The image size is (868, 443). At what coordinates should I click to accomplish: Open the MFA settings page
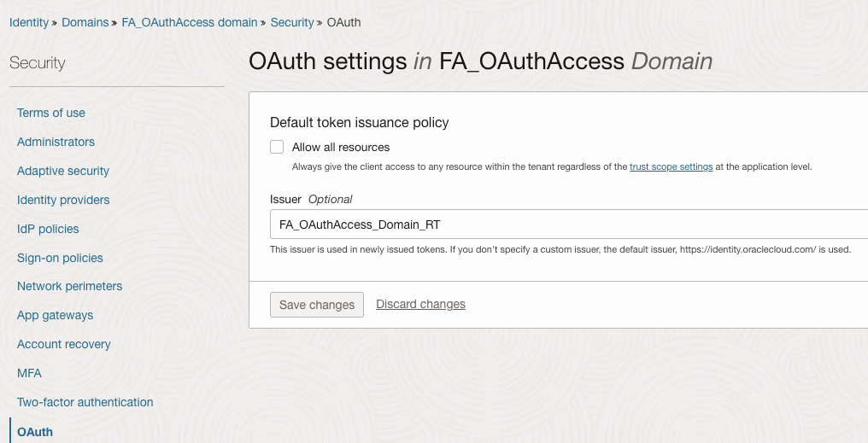[x=29, y=373]
